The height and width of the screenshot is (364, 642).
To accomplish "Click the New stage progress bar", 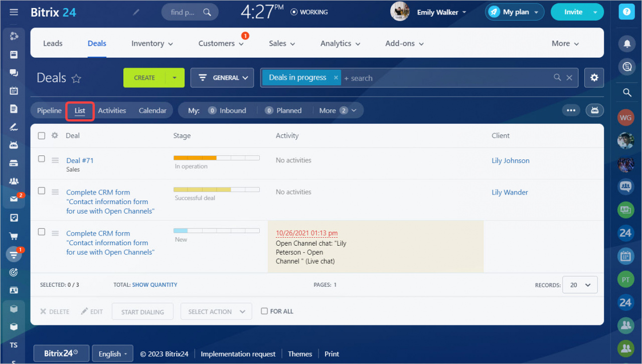I will tap(216, 231).
